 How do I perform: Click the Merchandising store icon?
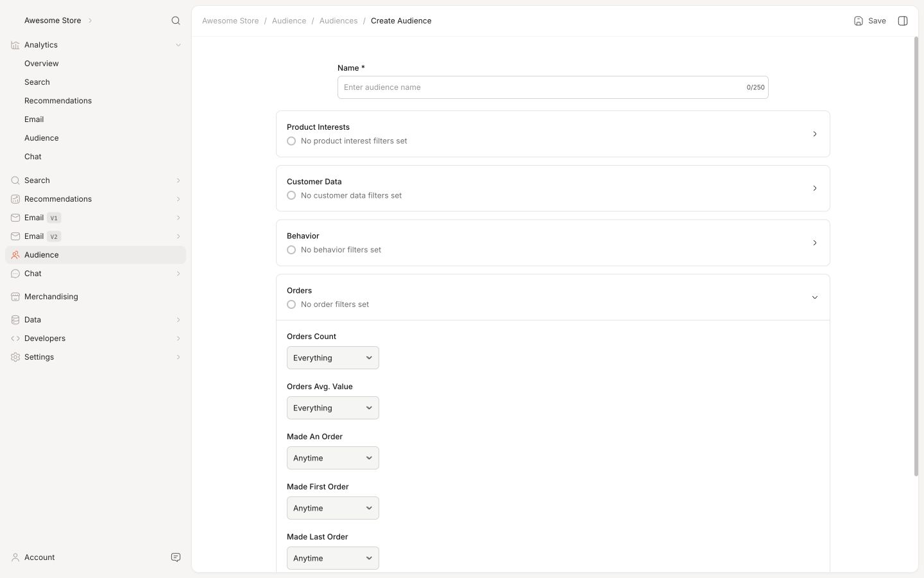pos(15,297)
